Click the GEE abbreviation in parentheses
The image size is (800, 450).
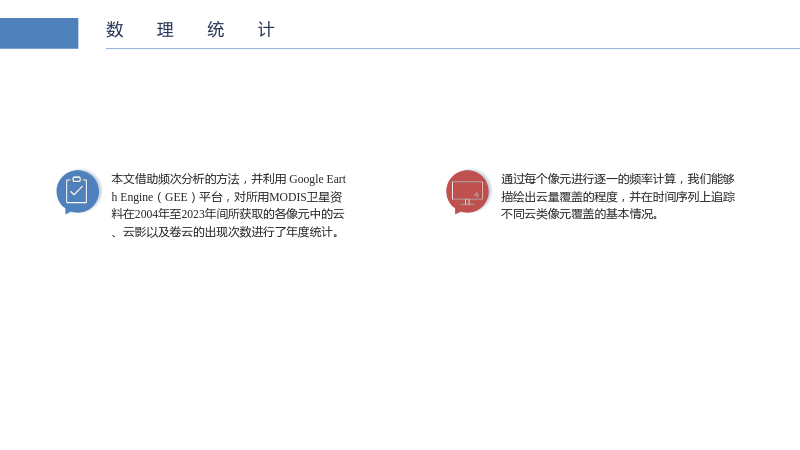[x=176, y=197]
